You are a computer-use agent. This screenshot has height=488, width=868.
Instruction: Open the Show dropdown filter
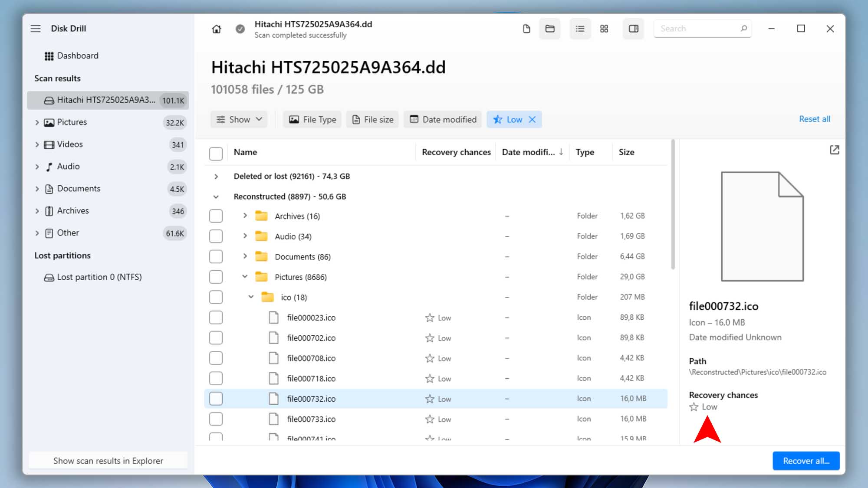[x=239, y=119]
